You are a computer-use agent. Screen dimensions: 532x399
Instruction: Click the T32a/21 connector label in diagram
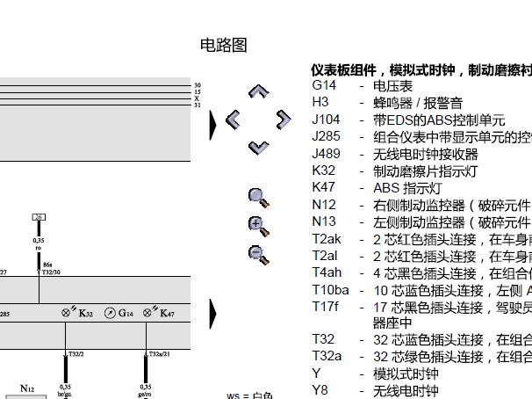click(x=159, y=354)
